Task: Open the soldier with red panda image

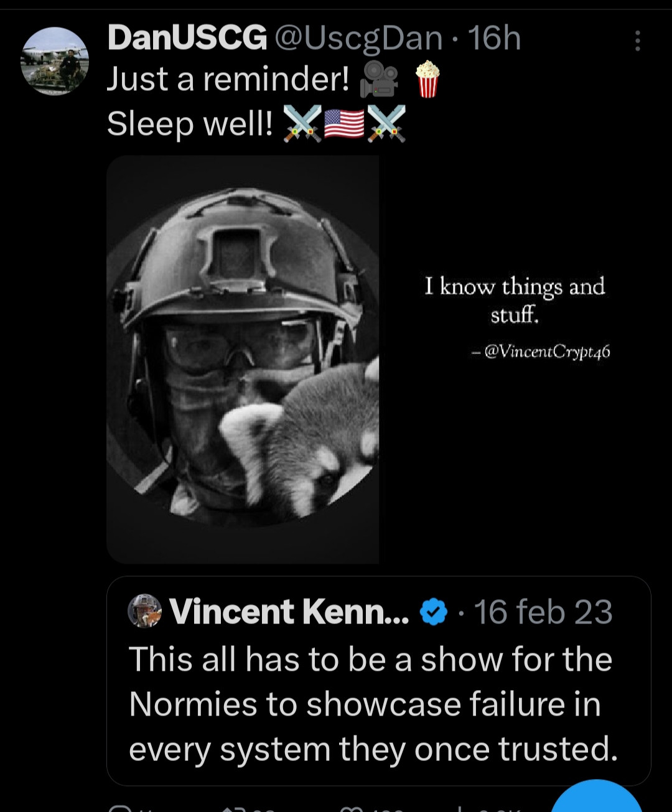Action: [243, 359]
